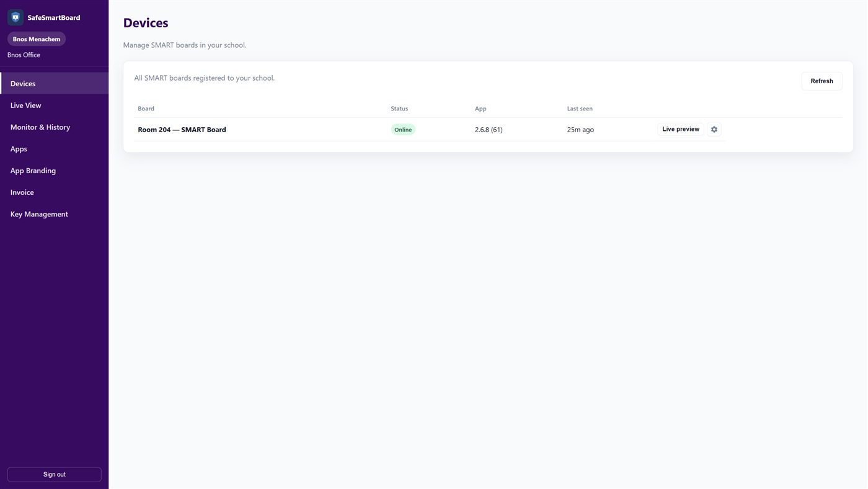
Task: Open Monitor & History section
Action: click(x=55, y=127)
